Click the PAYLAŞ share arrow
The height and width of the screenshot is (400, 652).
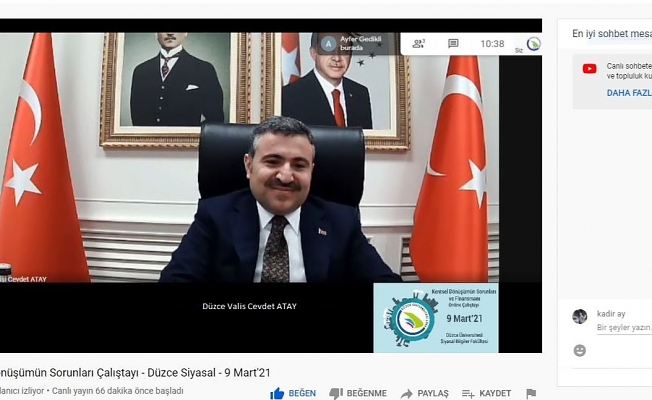[x=407, y=393]
